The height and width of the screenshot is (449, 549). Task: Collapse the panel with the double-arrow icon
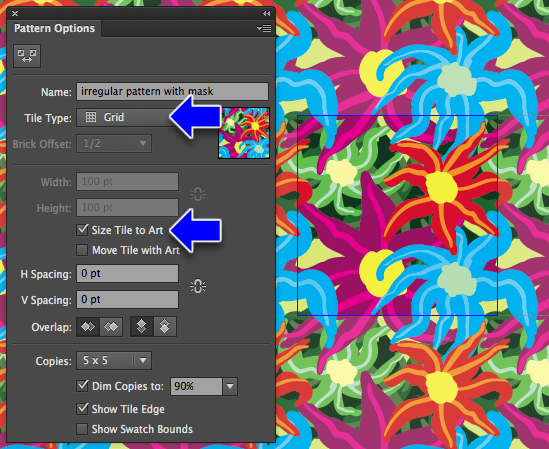pyautogui.click(x=266, y=13)
